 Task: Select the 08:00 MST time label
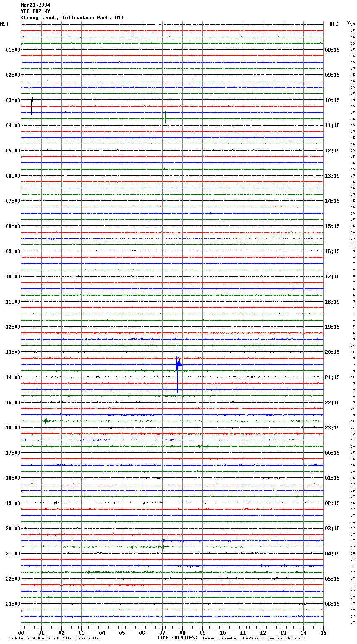13,226
